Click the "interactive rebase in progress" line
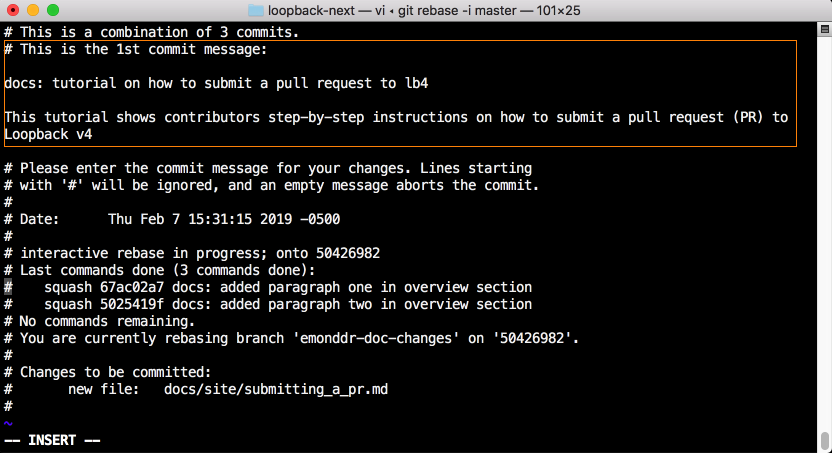Image resolution: width=832 pixels, height=453 pixels. (x=198, y=253)
